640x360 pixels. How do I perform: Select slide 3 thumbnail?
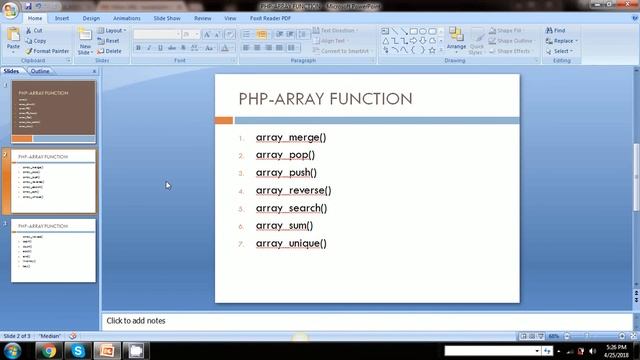pyautogui.click(x=53, y=250)
